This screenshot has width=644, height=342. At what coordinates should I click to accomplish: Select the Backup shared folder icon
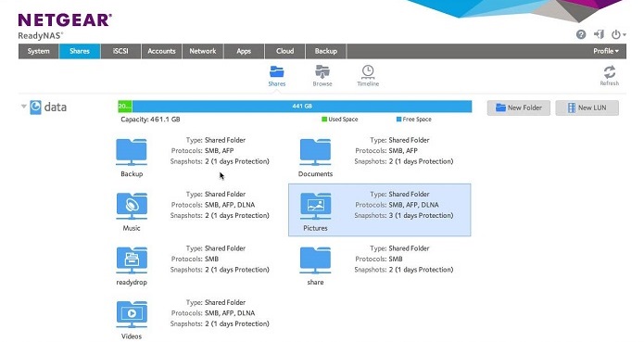132,152
